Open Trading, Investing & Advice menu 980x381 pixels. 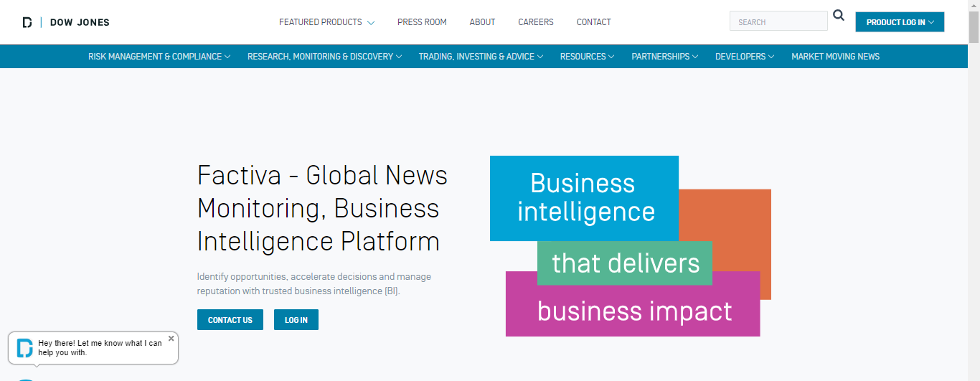tap(481, 57)
